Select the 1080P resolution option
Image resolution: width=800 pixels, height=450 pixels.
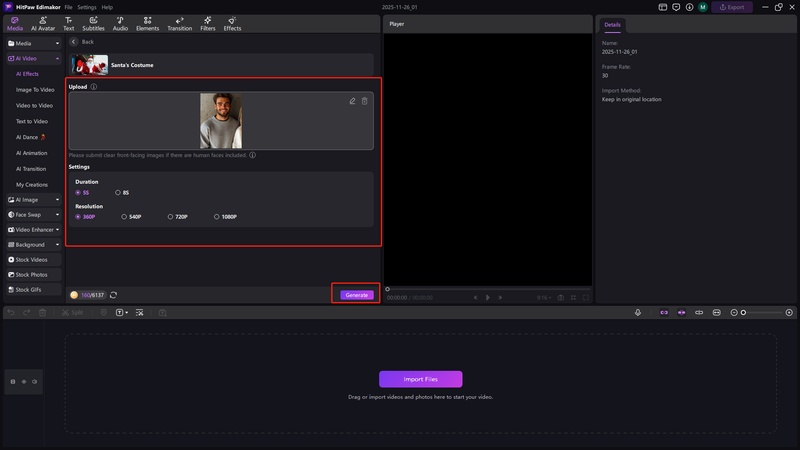225,217
